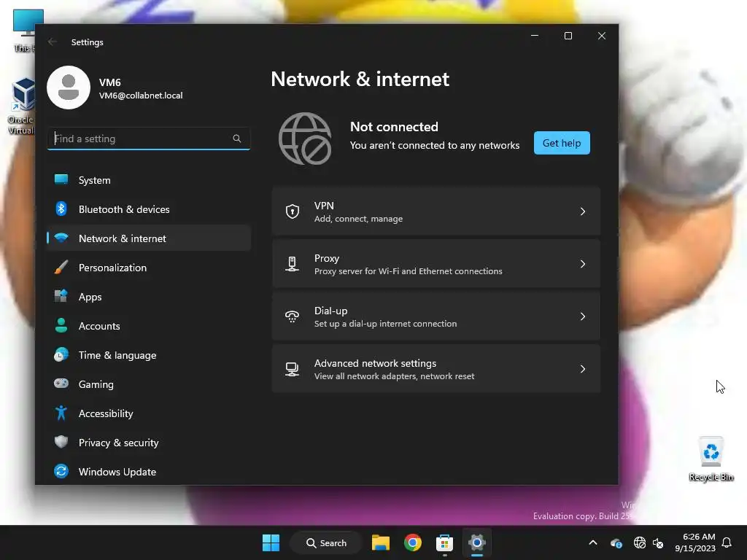Screen dimensions: 747x560
Task: Click the Proxy server icon
Action: pyautogui.click(x=292, y=264)
